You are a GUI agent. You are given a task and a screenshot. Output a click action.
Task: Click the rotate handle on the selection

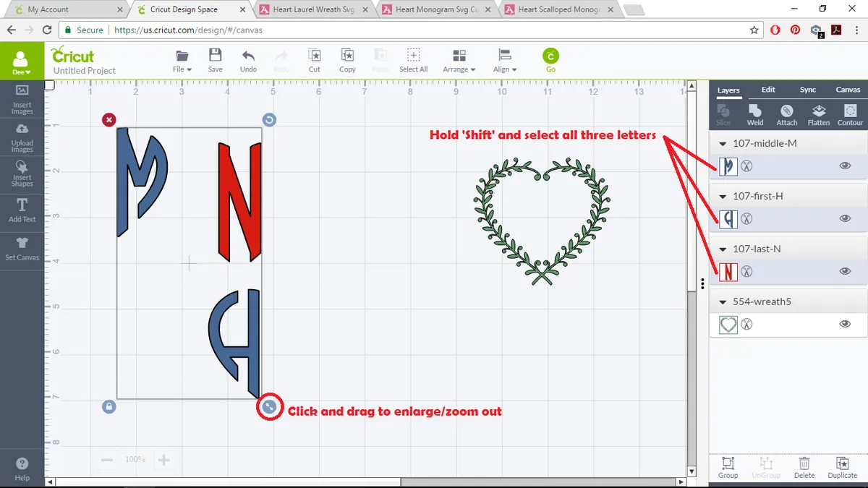[269, 119]
